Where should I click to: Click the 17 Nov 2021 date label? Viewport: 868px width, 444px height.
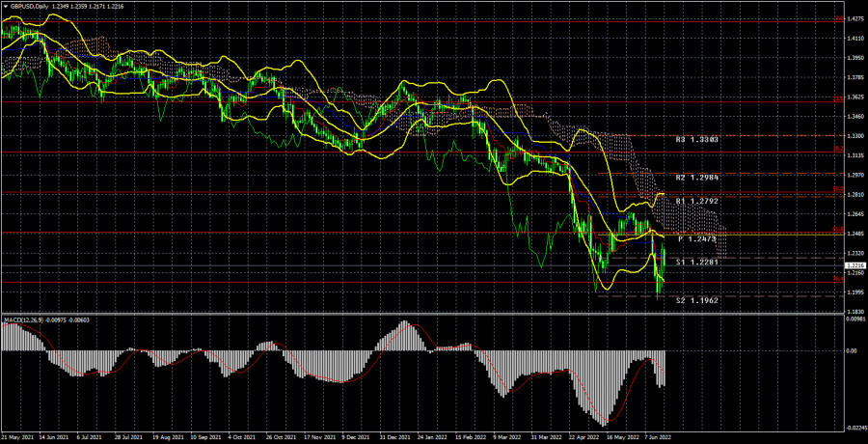pyautogui.click(x=319, y=437)
